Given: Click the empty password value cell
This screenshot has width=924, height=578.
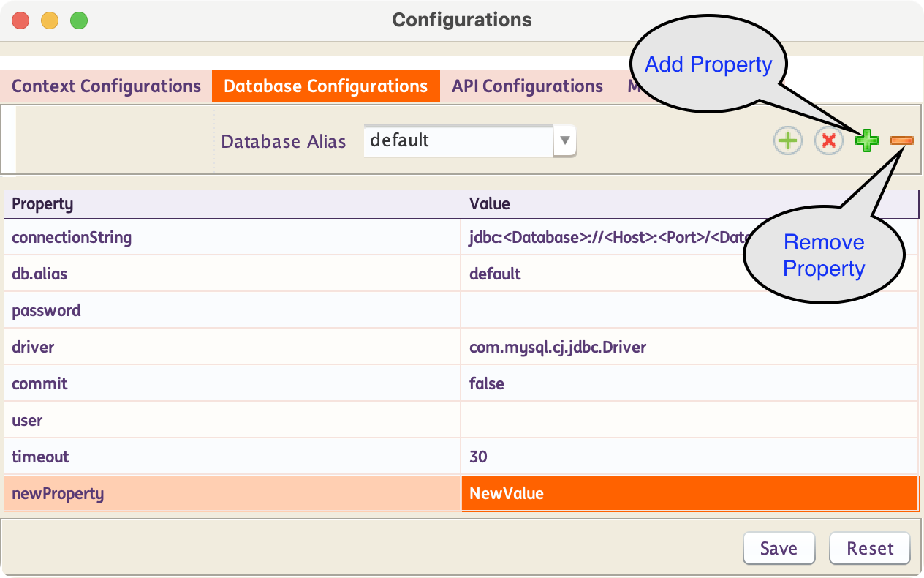Looking at the screenshot, I should coord(689,310).
